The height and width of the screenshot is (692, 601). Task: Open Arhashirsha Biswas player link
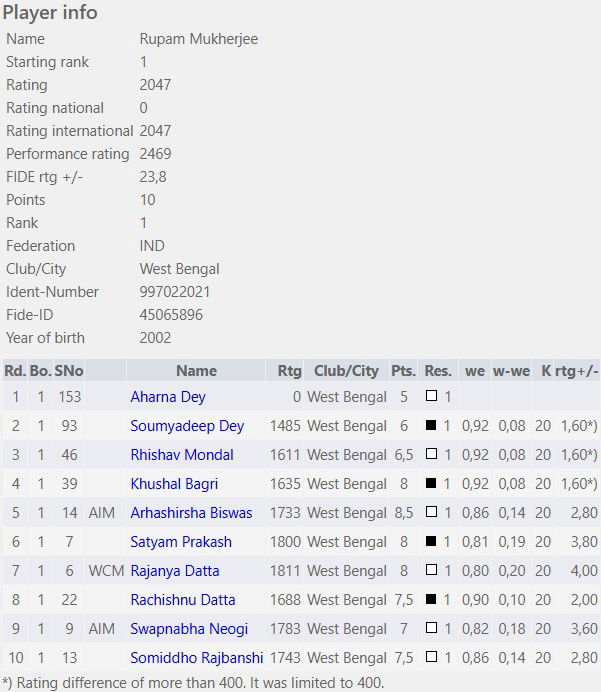coord(192,513)
